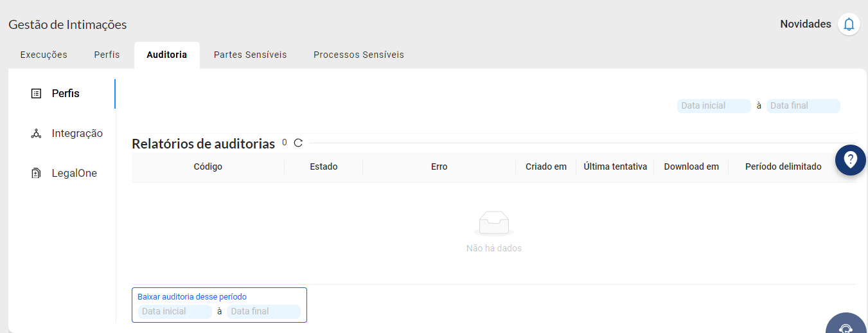Viewport: 868px width, 333px height.
Task: Click Data final under Baixar auditoria
Action: pyautogui.click(x=263, y=311)
